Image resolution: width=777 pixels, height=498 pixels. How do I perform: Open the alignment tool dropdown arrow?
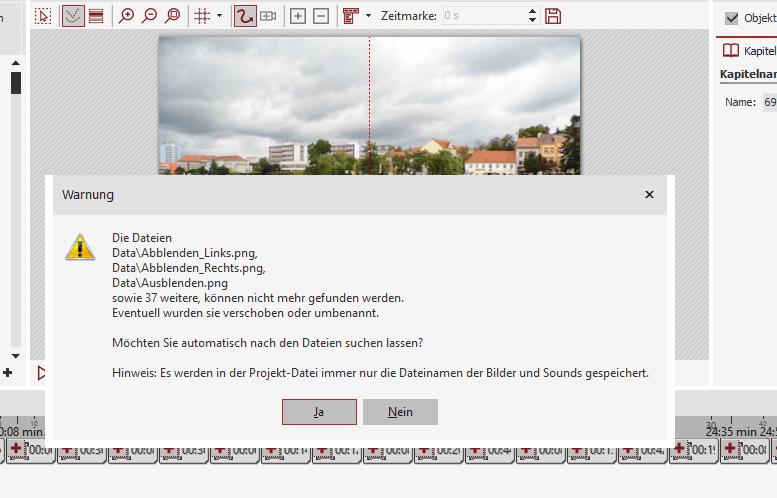(369, 16)
